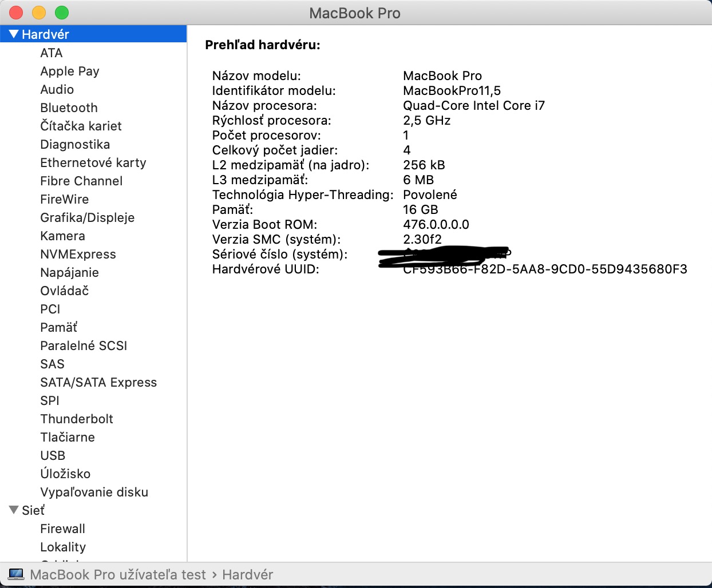This screenshot has width=712, height=588.
Task: Select Fibre Channel entry
Action: 81,181
